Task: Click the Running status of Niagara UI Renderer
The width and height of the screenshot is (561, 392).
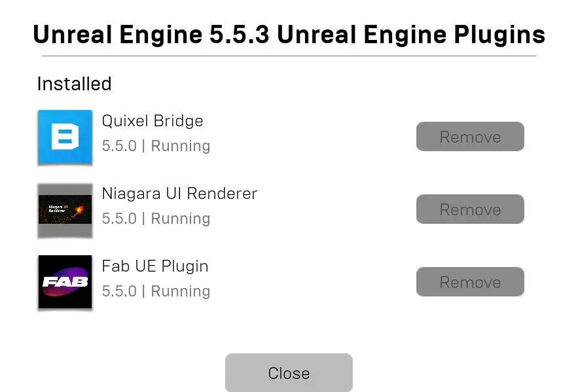Action: coord(181,219)
